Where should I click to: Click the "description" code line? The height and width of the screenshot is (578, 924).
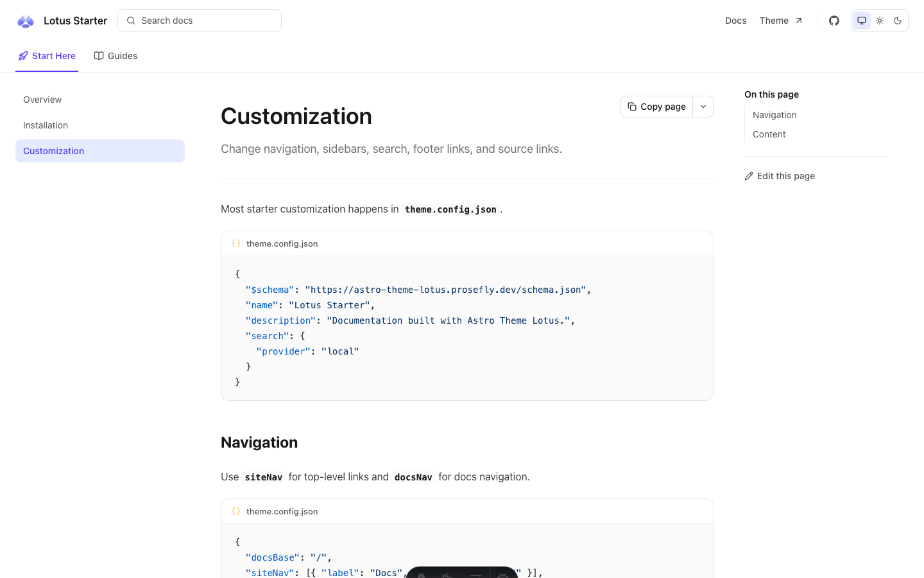pyautogui.click(x=411, y=320)
